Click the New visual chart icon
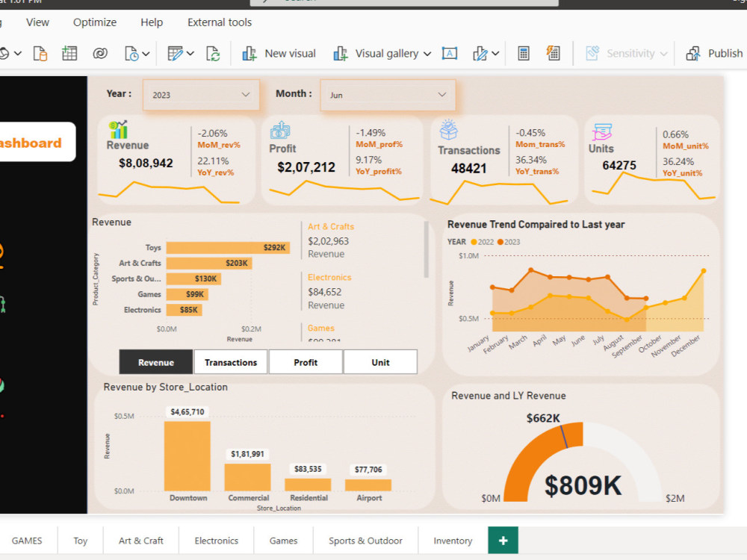This screenshot has height=560, width=747. pyautogui.click(x=249, y=53)
